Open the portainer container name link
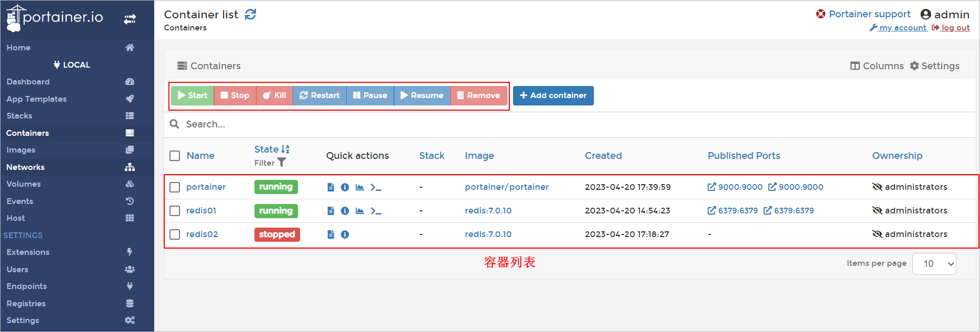 (206, 187)
